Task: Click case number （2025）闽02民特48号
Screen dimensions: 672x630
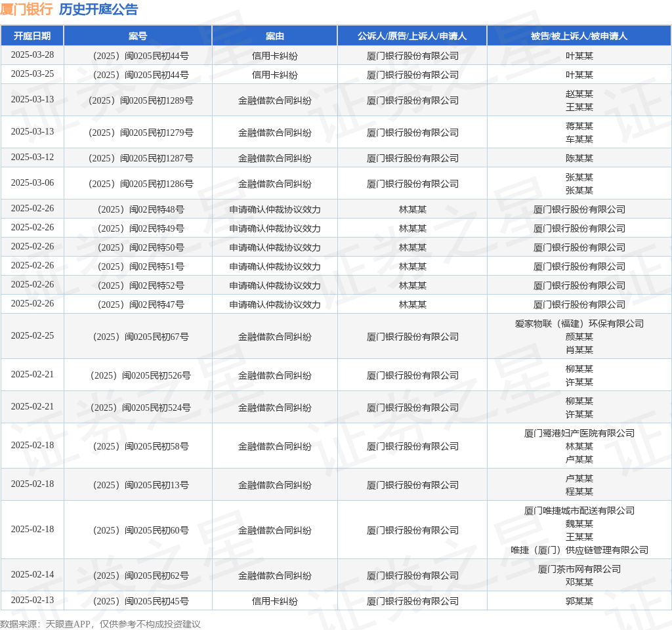Action: (138, 209)
